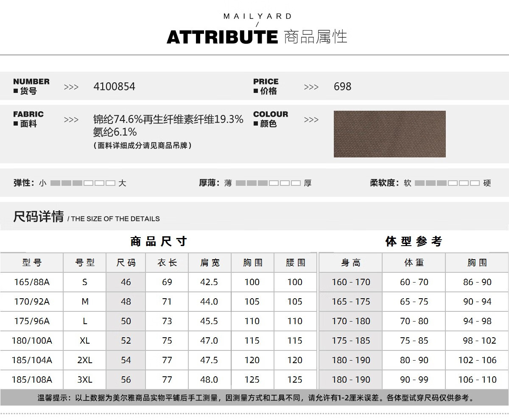
Task: Click size code 46 in S row
Action: [x=126, y=282]
